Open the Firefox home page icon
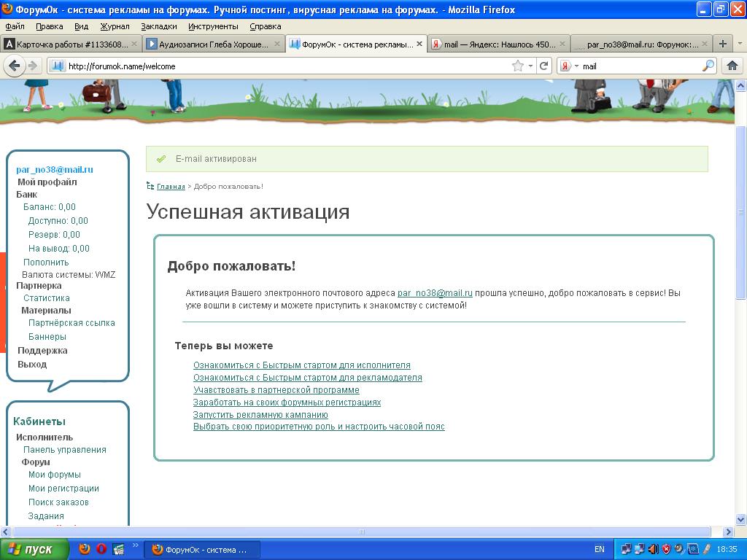Viewport: 747px width, 560px height. (732, 66)
